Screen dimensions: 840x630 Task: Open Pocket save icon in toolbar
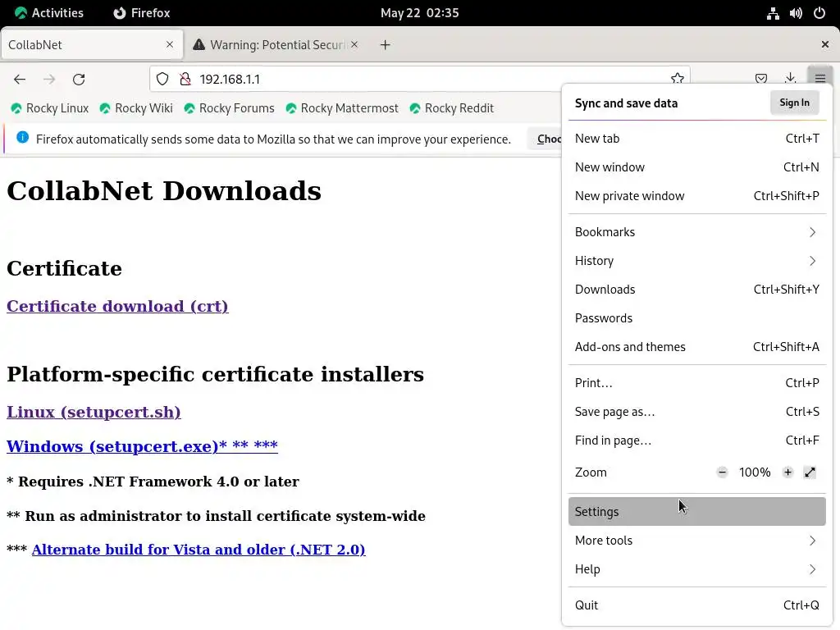coord(760,79)
